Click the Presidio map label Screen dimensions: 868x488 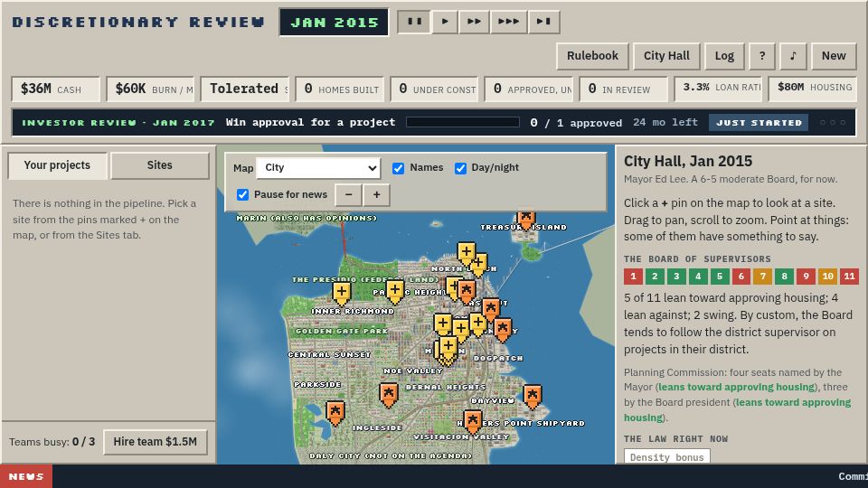[x=365, y=279]
